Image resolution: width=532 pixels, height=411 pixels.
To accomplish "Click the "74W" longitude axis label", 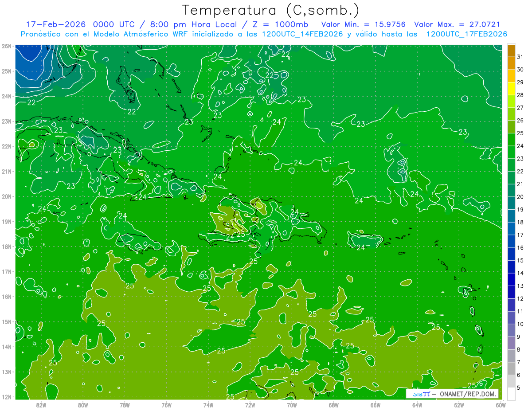I will [x=208, y=405].
